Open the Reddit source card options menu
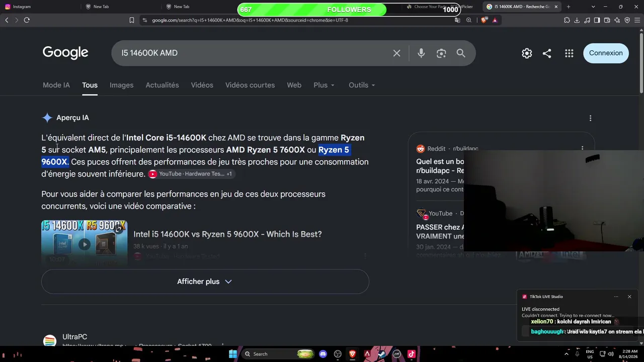Viewport: 644px width, 362px height. coord(582,148)
